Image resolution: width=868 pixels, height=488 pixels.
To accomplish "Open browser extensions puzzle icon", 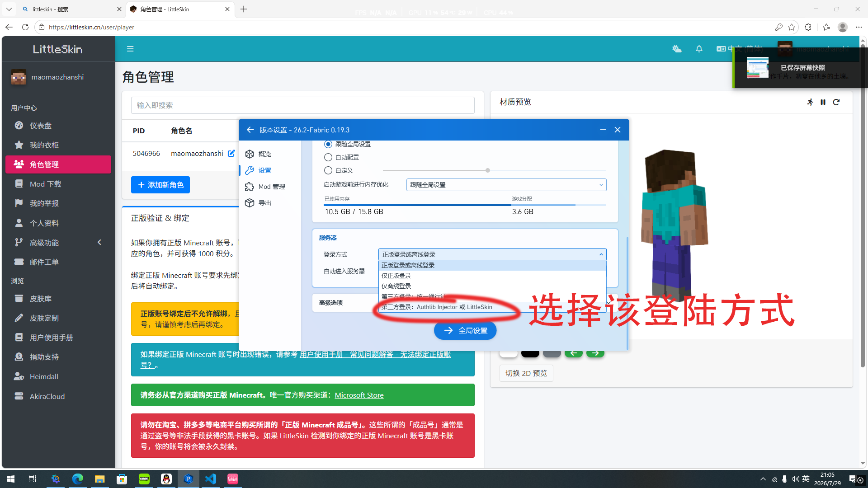I will [808, 27].
